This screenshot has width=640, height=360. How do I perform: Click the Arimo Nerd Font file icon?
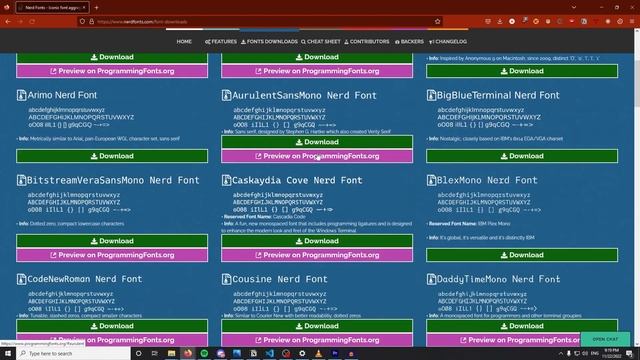pyautogui.click(x=21, y=95)
